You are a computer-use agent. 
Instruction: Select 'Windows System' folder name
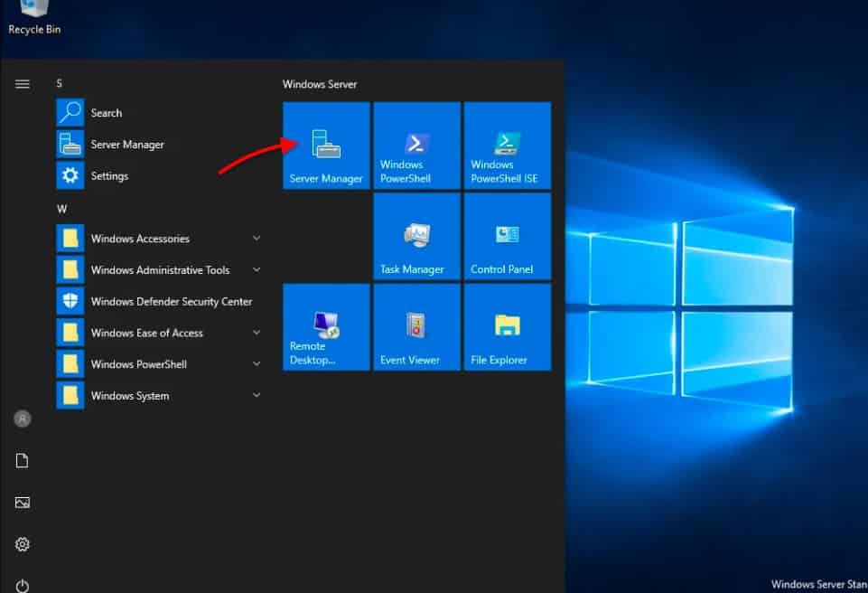coord(130,396)
